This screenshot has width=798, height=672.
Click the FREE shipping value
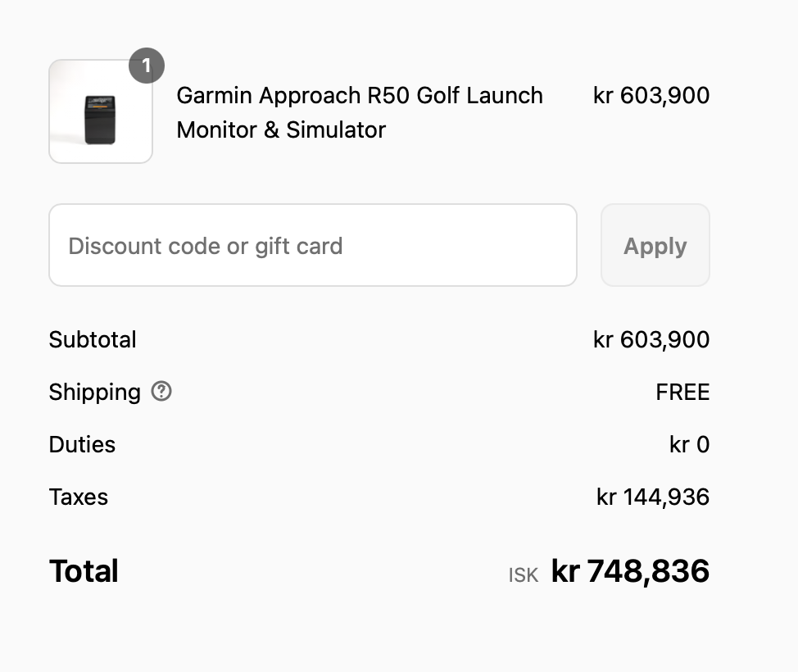pyautogui.click(x=682, y=392)
